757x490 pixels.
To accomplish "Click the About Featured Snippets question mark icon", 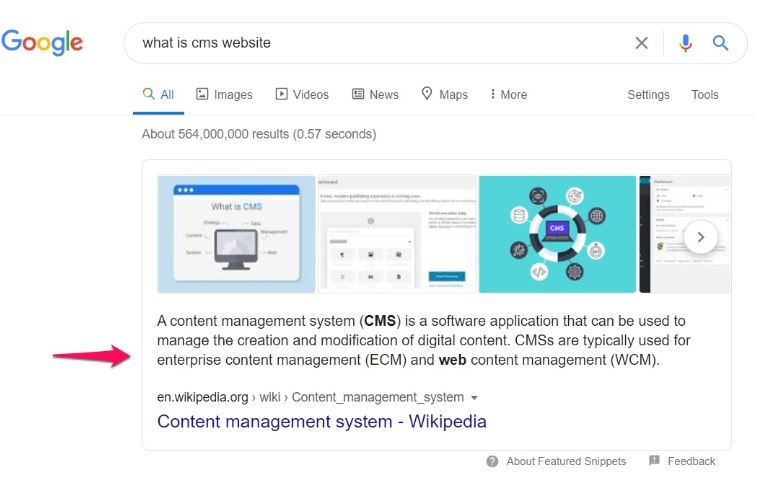I will click(x=492, y=462).
